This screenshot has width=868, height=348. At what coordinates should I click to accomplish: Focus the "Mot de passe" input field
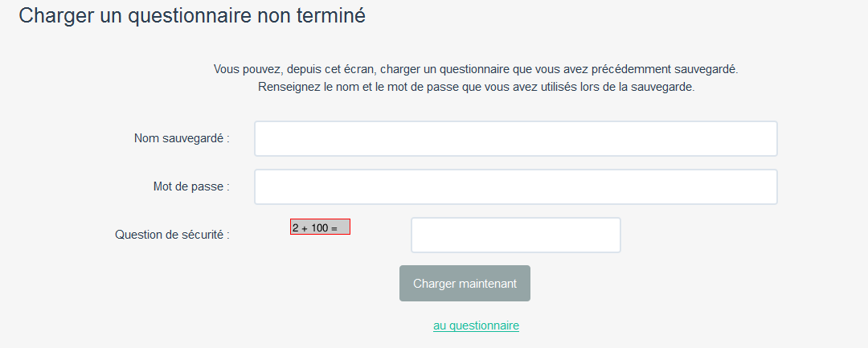pyautogui.click(x=515, y=186)
